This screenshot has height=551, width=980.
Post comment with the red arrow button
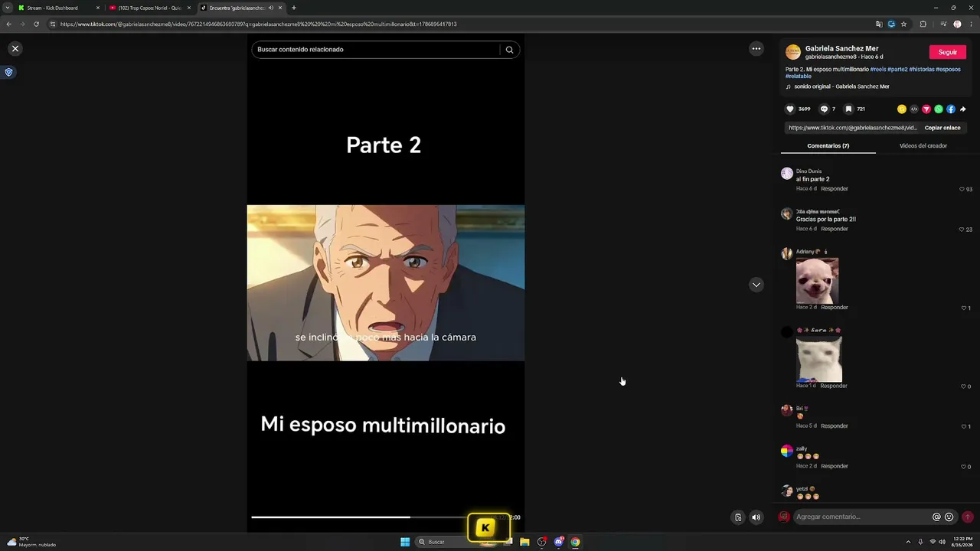click(x=968, y=517)
